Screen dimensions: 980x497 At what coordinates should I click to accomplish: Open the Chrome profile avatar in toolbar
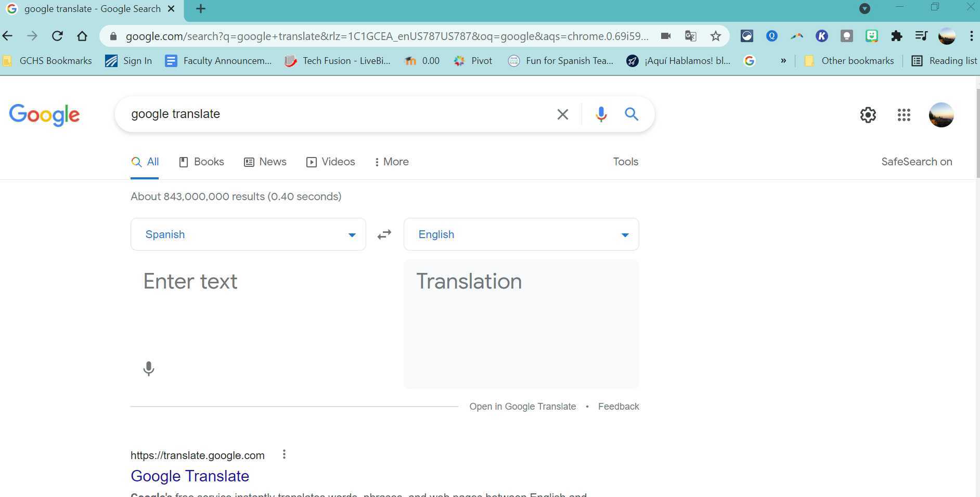947,36
